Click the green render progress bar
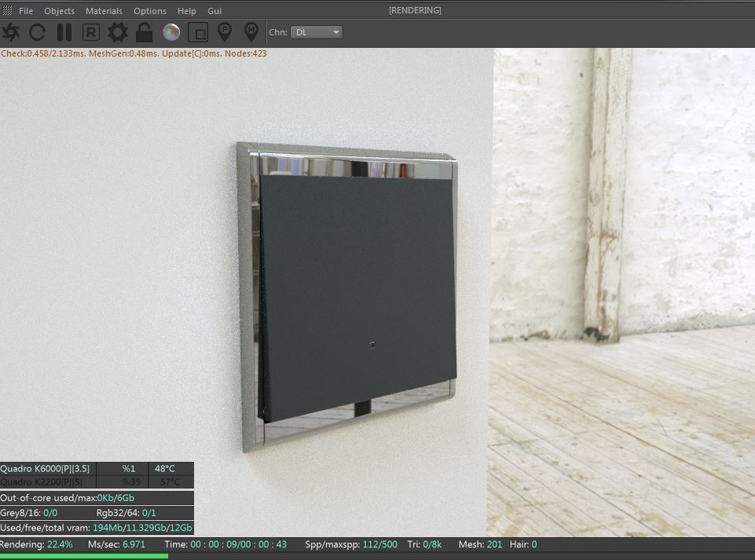Viewport: 755px width, 560px height. [x=84, y=556]
